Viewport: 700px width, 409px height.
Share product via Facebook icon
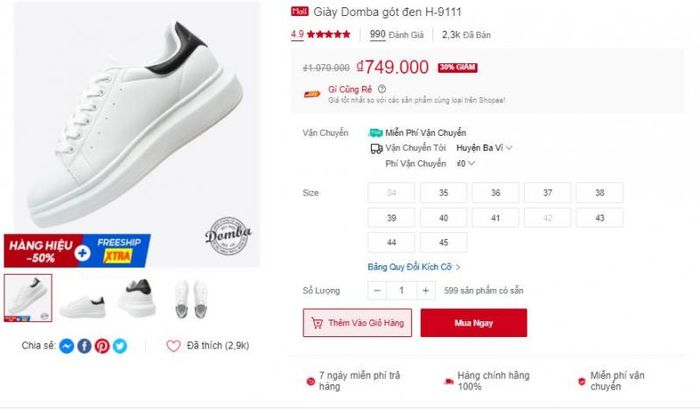point(84,346)
